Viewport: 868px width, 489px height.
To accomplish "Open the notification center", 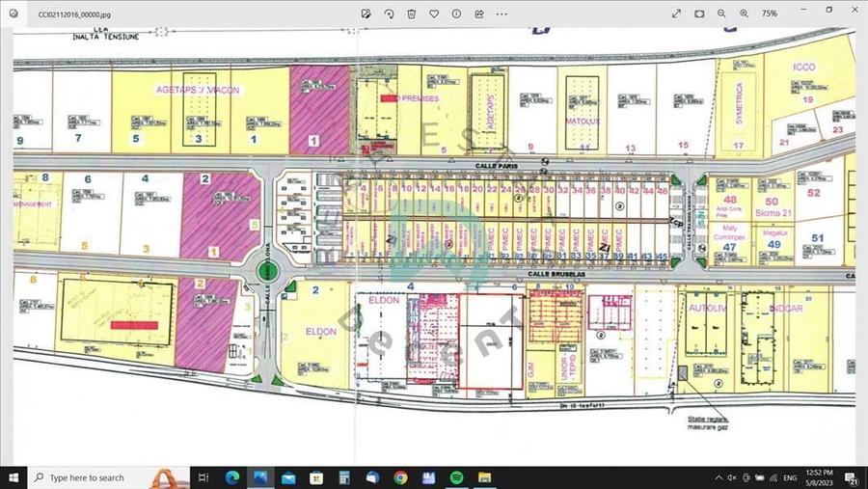I will (853, 477).
